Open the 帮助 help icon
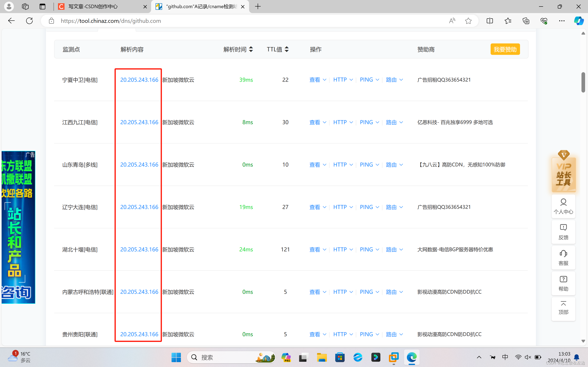 [563, 283]
